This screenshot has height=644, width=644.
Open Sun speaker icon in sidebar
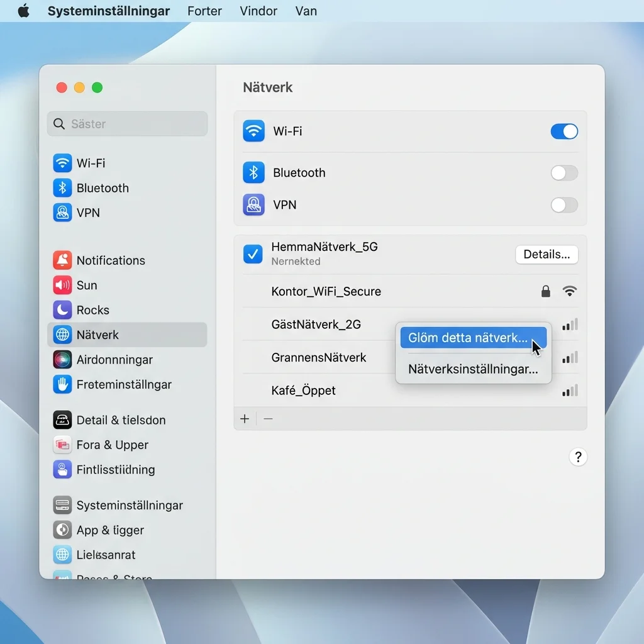pyautogui.click(x=62, y=285)
